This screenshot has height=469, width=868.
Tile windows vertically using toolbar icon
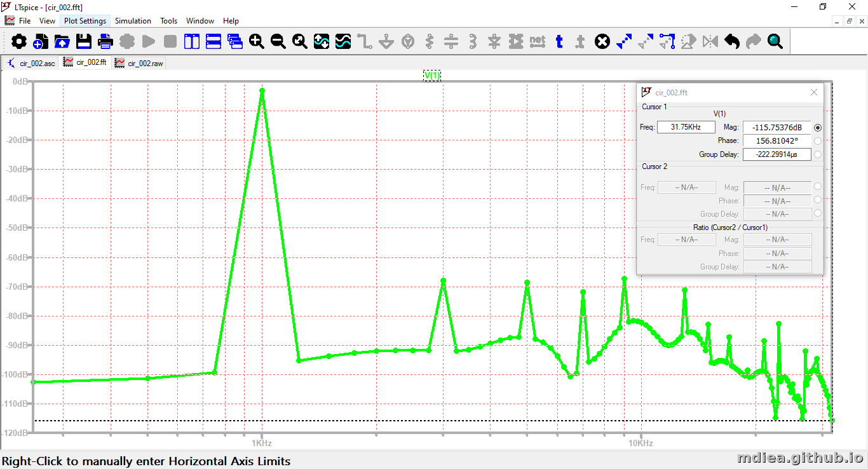point(192,42)
